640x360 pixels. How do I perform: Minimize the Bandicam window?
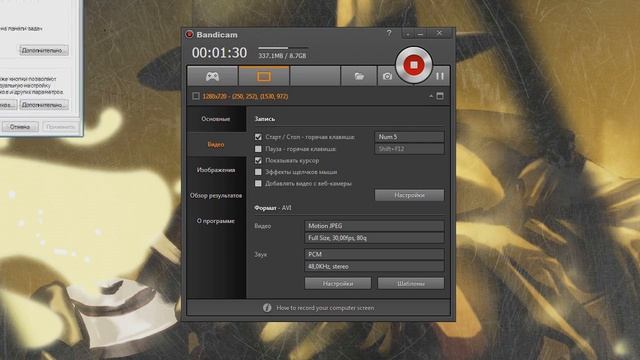click(420, 34)
